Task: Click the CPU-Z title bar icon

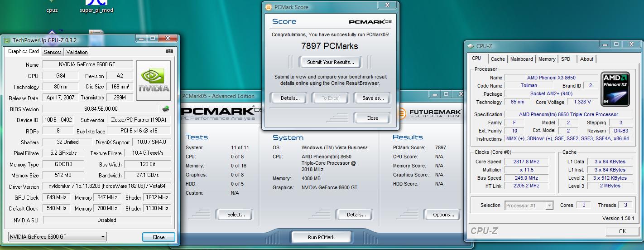Action: pos(471,46)
